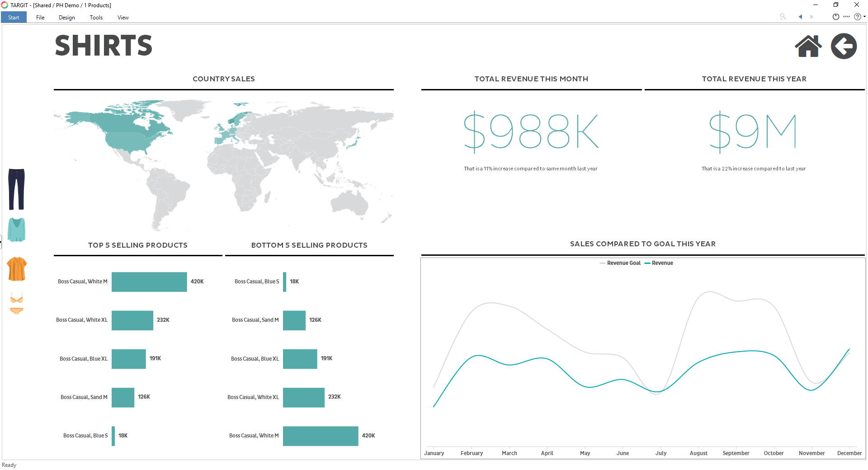
Task: Click the 420K bar in Bottom 5 chart
Action: [321, 436]
